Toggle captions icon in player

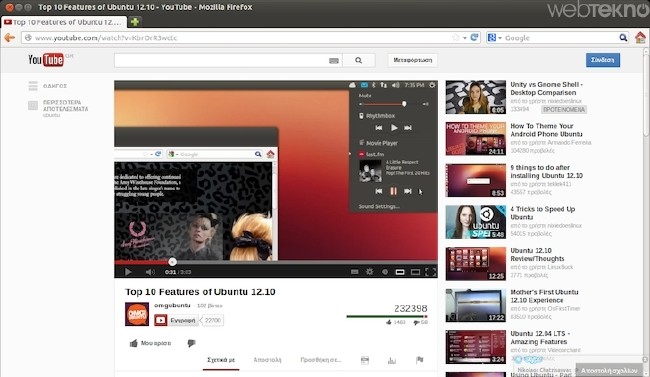pos(354,272)
